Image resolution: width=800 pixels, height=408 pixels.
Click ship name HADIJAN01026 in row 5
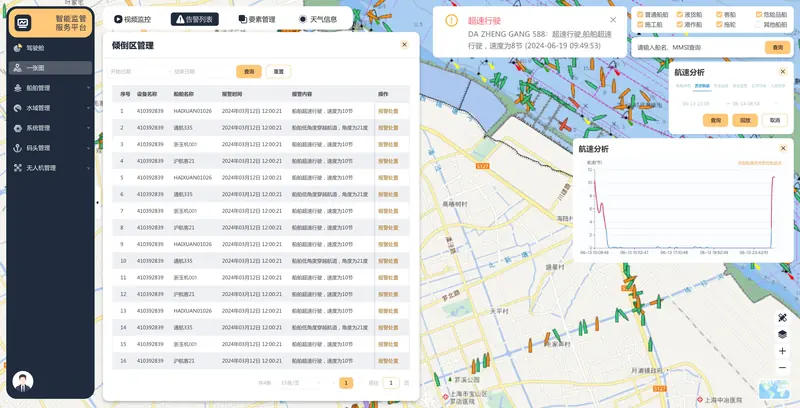193,177
